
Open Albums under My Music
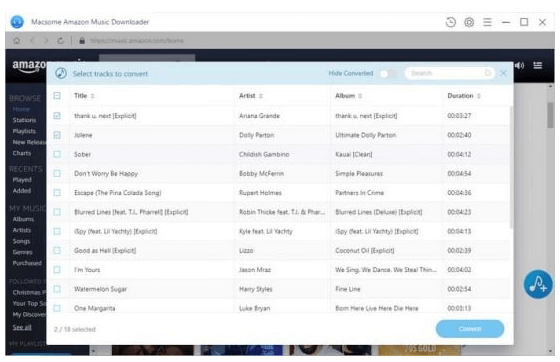tap(23, 219)
